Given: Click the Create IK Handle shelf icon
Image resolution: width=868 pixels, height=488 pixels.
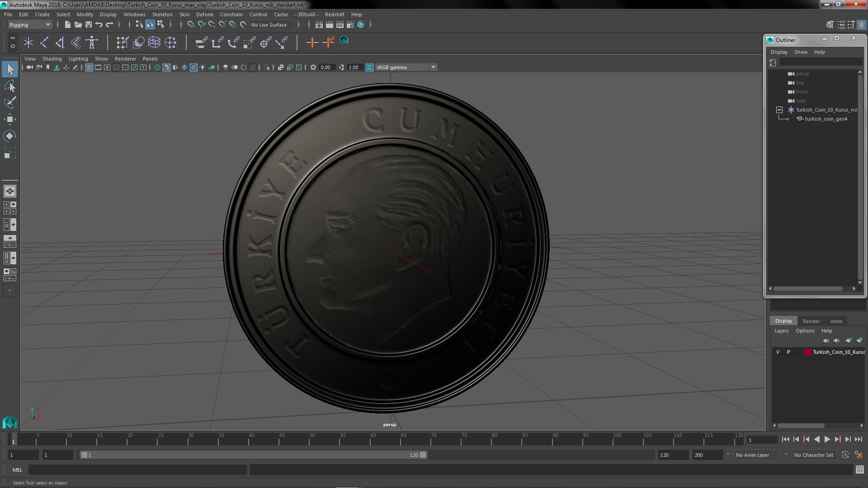Looking at the screenshot, I should (x=60, y=42).
